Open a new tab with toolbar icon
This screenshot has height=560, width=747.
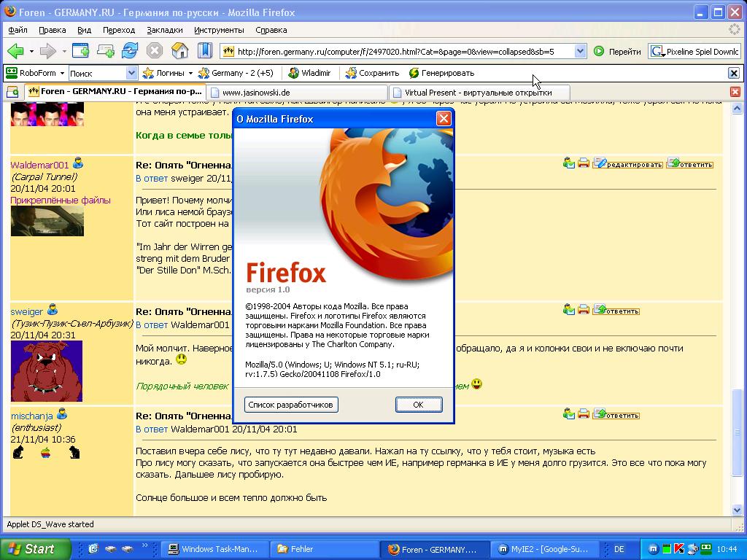pyautogui.click(x=105, y=50)
